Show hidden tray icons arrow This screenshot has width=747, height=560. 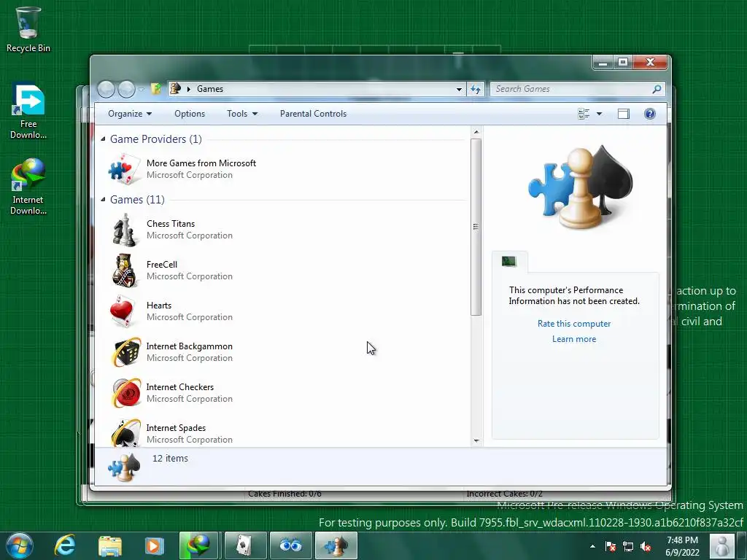(x=592, y=547)
